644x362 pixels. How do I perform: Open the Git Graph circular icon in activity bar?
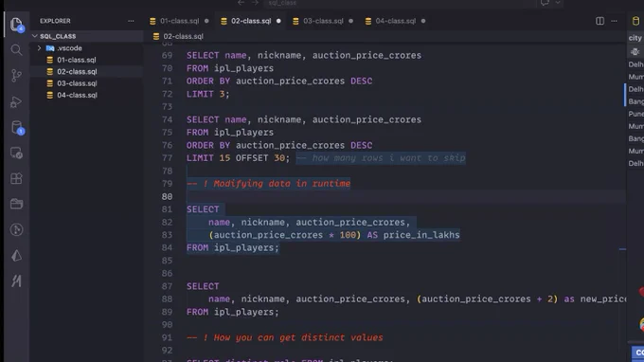pos(16,229)
